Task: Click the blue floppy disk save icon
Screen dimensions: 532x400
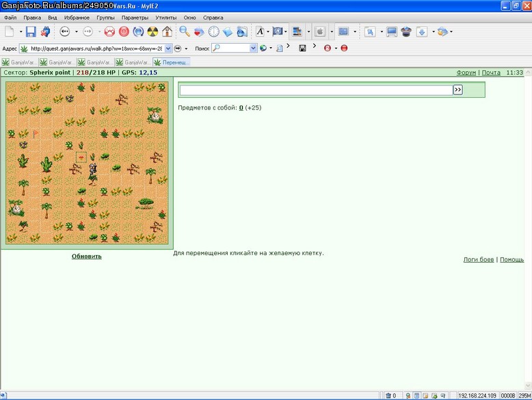Action: pyautogui.click(x=31, y=31)
